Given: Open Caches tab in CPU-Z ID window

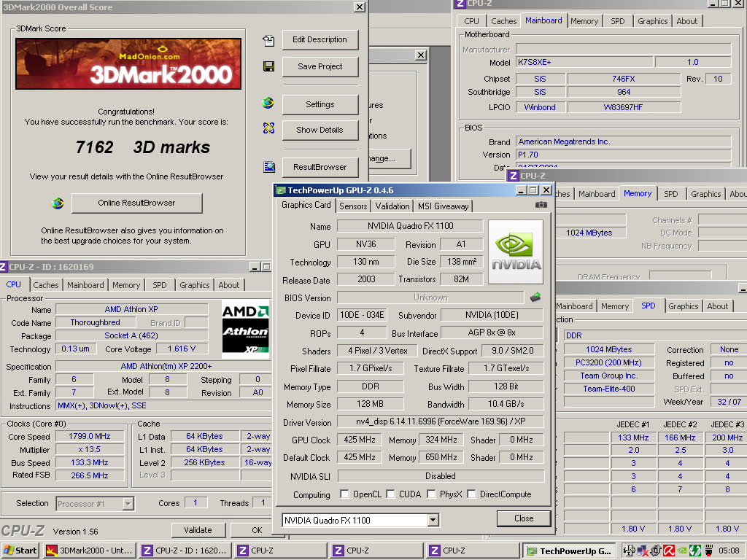Looking at the screenshot, I should point(46,285).
